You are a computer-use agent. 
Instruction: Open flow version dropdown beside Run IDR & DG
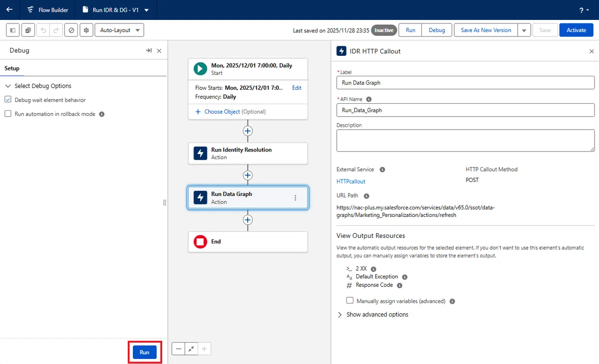click(x=146, y=10)
